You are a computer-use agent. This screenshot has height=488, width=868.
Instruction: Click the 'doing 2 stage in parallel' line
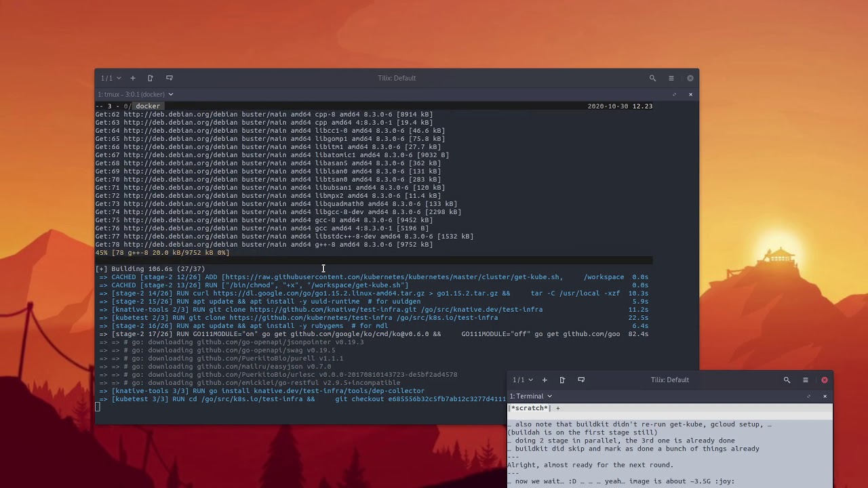coord(620,441)
